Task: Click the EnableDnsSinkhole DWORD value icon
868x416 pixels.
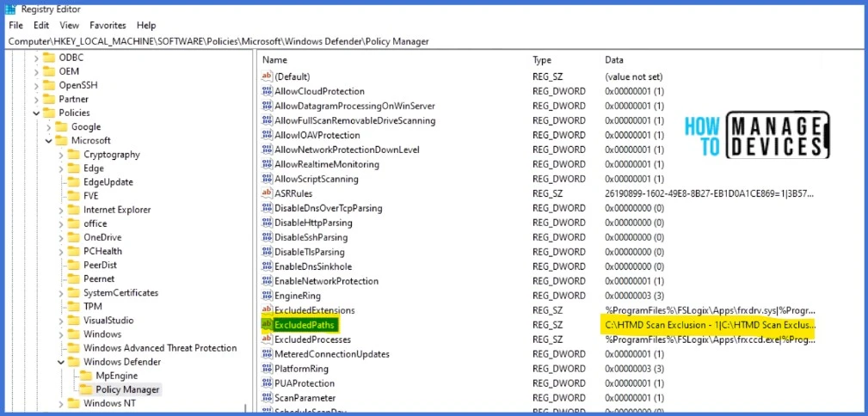Action: click(x=267, y=266)
